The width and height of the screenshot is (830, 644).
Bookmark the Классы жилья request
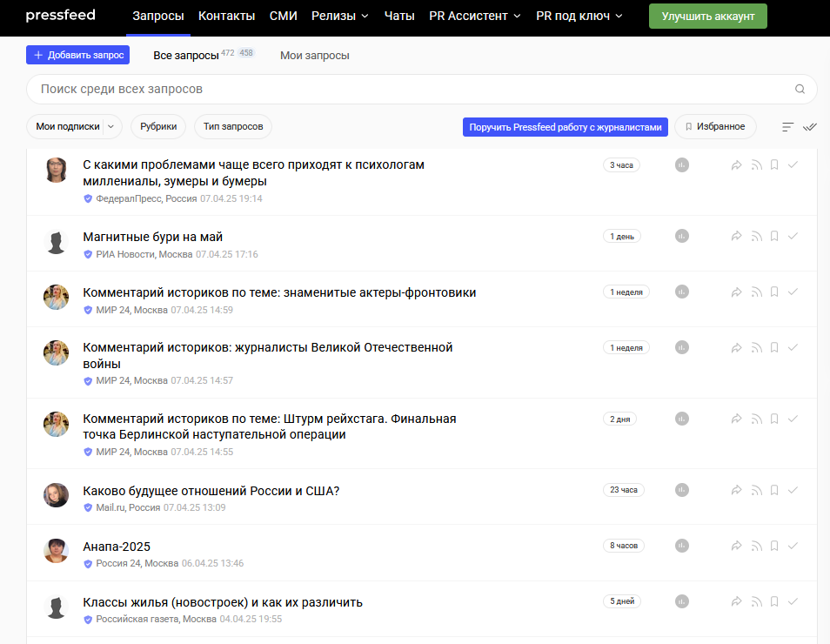coord(774,601)
